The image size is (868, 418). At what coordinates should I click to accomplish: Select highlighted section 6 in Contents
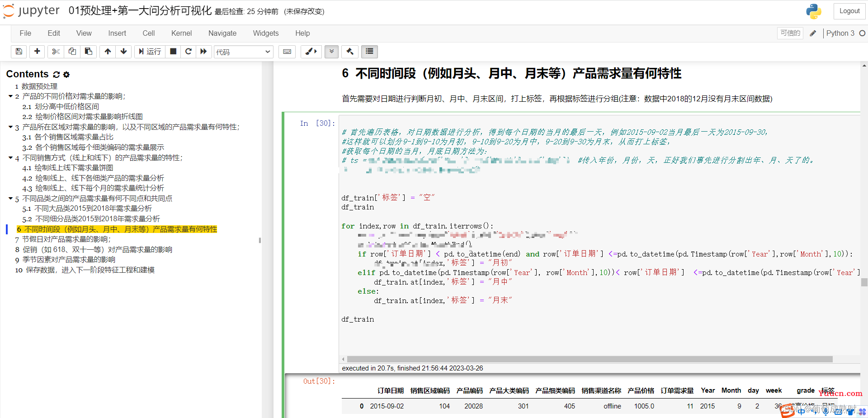coord(117,229)
